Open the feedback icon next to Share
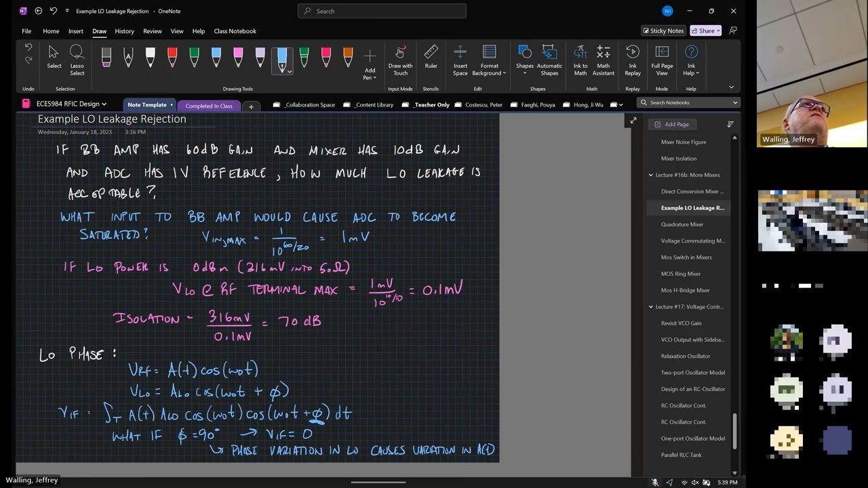The width and height of the screenshot is (868, 488). click(x=732, y=30)
